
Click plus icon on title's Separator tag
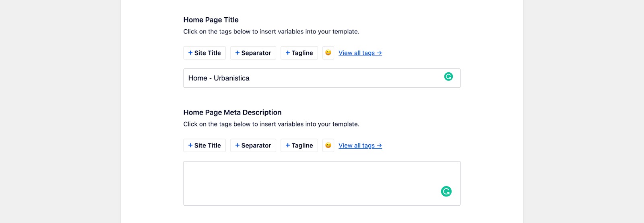(237, 53)
